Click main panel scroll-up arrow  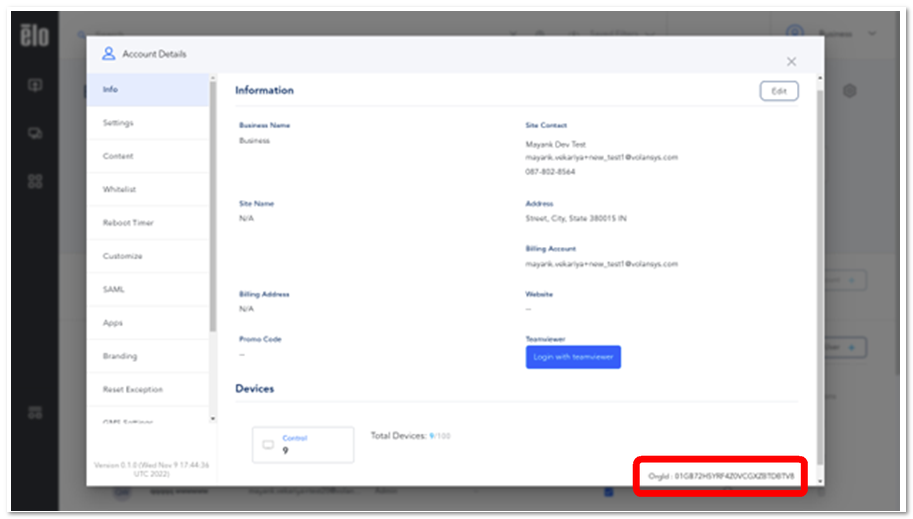[820, 78]
